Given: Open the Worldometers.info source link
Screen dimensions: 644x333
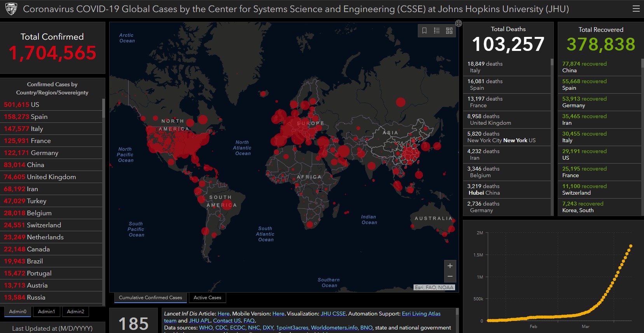Looking at the screenshot, I should coord(334,328).
